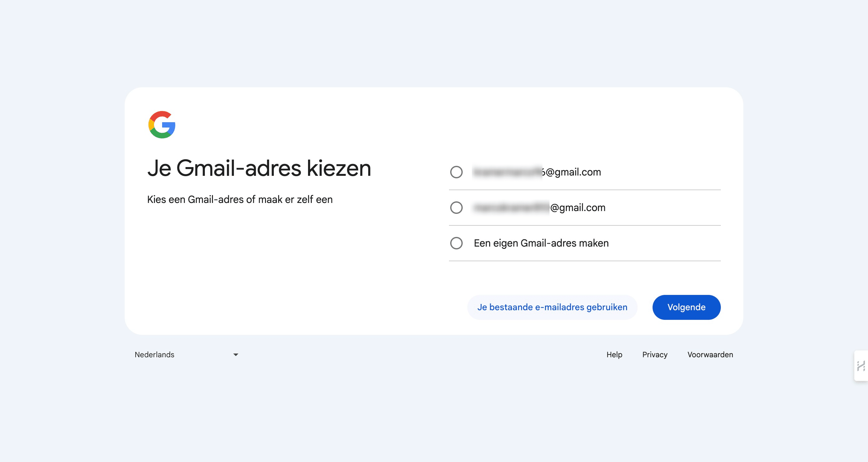Click 'Je bestaande e-mailadres gebruiken'
868x462 pixels.
click(552, 307)
